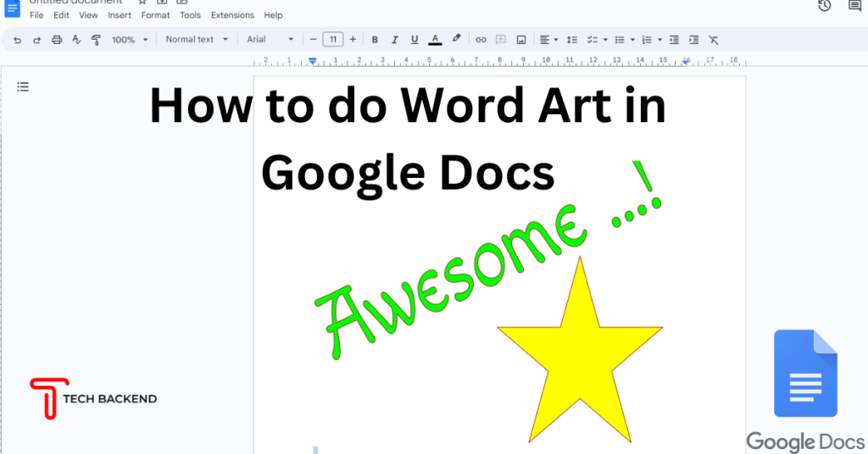Click the highlight color marker icon
Screen dimensions: 868x454
coord(456,39)
